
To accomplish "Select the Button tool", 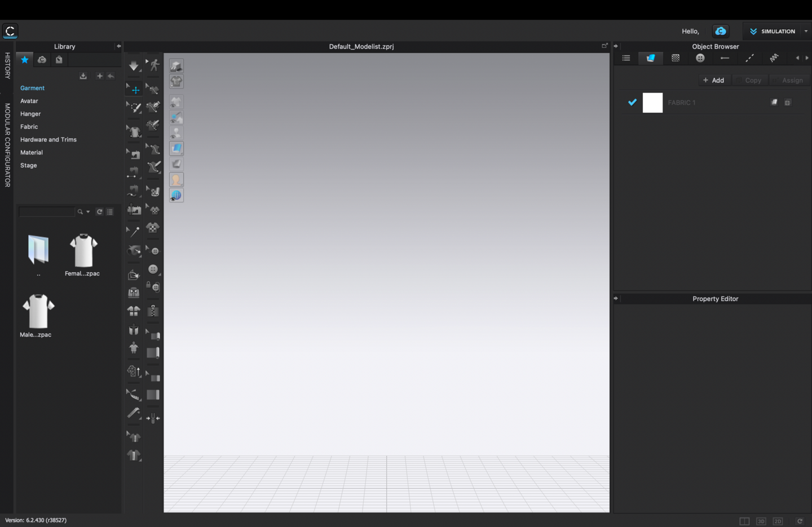I will (x=153, y=269).
